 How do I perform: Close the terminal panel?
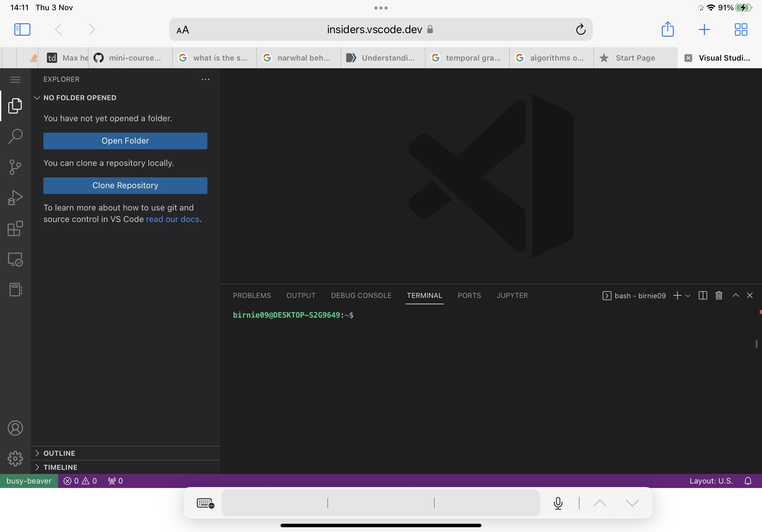point(750,296)
